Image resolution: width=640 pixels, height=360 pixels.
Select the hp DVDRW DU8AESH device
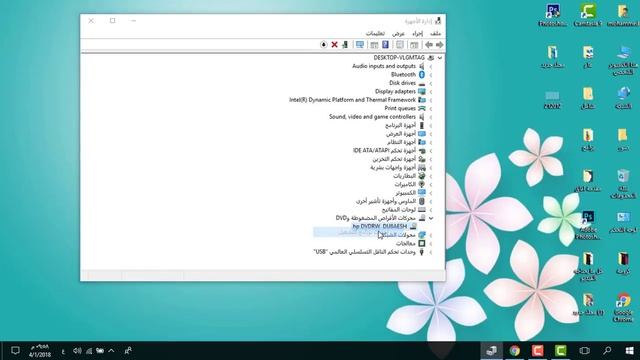click(x=380, y=226)
